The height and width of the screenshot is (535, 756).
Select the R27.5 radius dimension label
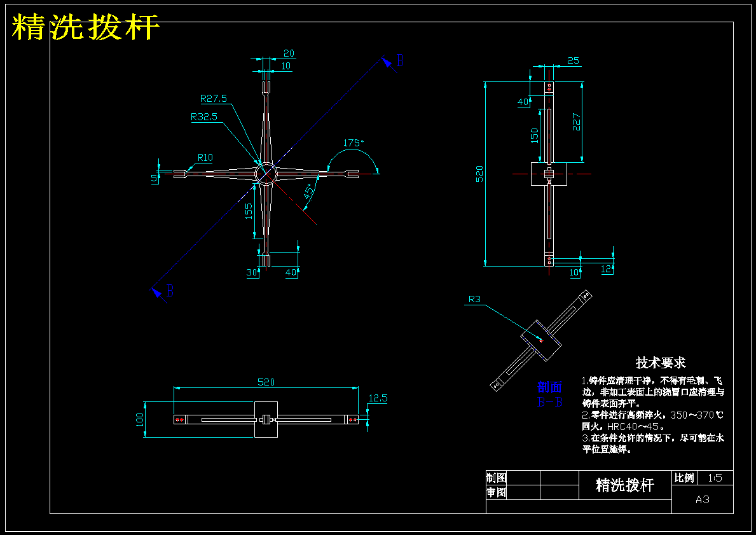[x=214, y=99]
